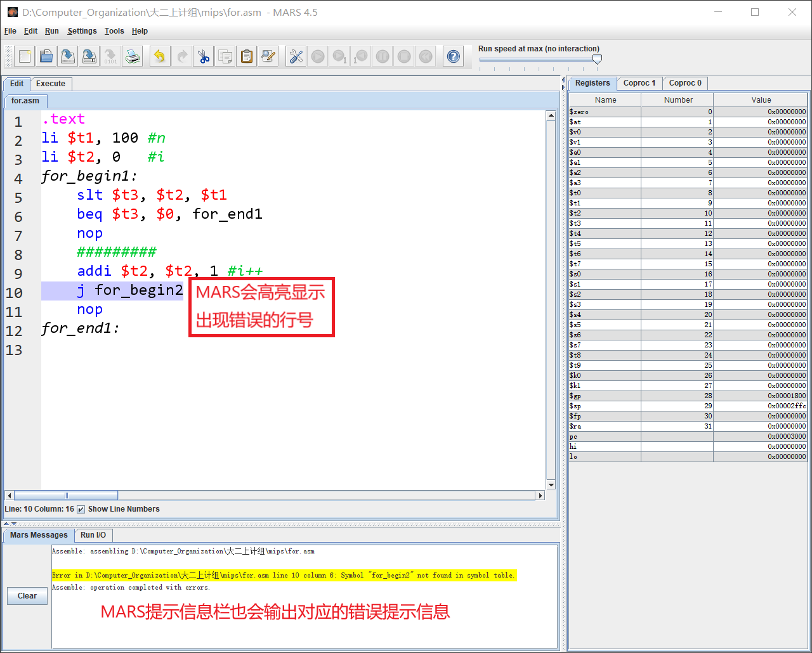Screen dimensions: 812x653
Task: Open Help with the blue question icon
Action: 454,56
